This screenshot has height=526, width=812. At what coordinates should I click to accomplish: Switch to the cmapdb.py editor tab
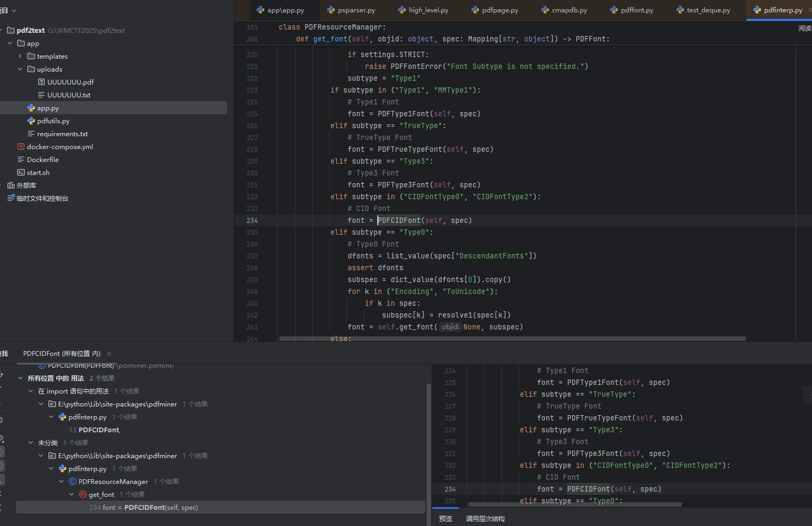(x=564, y=10)
